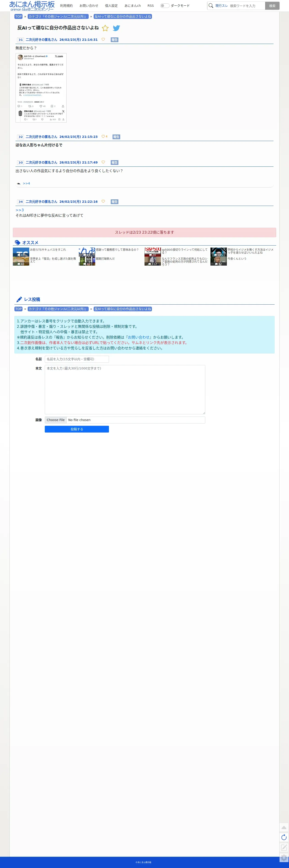289x868 pixels.
Task: Focus the 検索ワードを入力 search field
Action: (x=247, y=6)
